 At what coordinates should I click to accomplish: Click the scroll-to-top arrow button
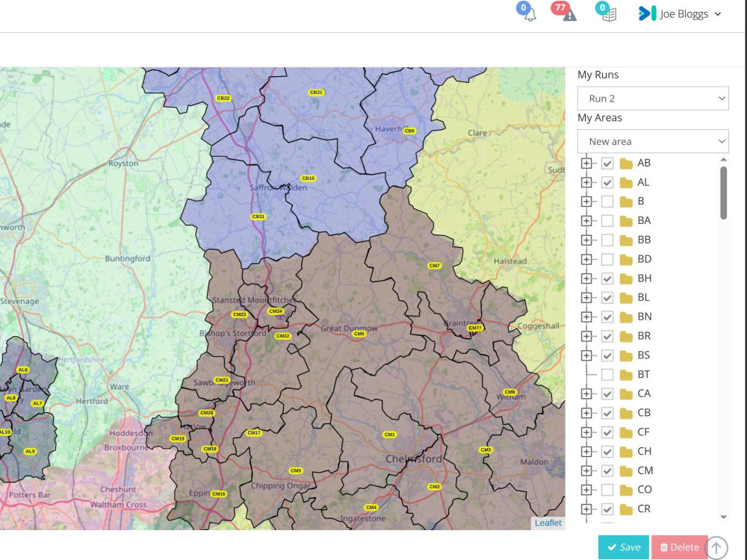pyautogui.click(x=716, y=548)
